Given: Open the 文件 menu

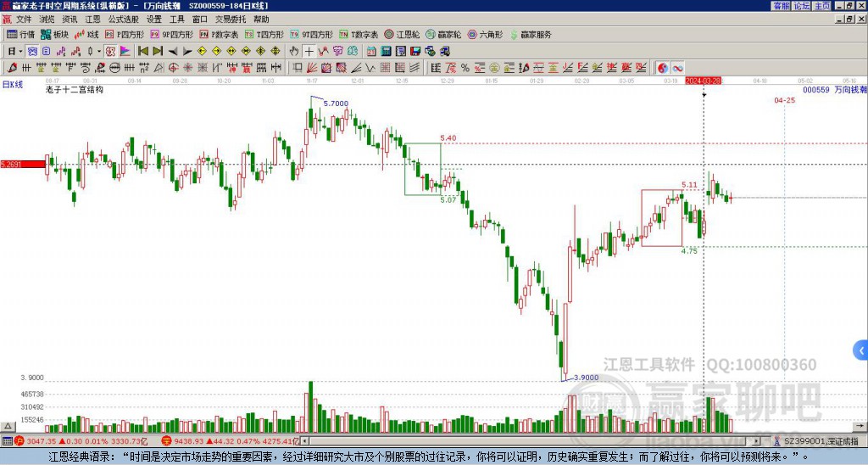Looking at the screenshot, I should point(24,20).
